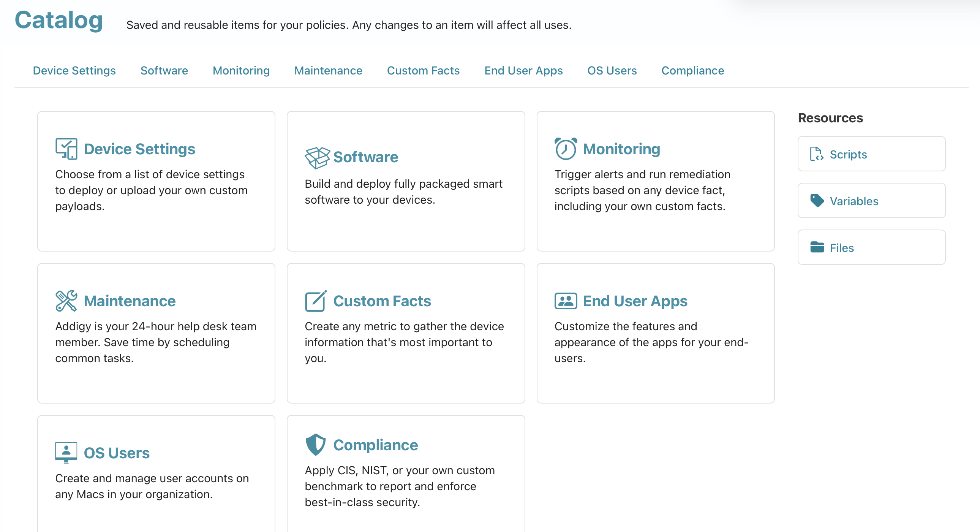The image size is (980, 532).
Task: Click the Custom Facts pencil-edit icon
Action: pyautogui.click(x=316, y=301)
